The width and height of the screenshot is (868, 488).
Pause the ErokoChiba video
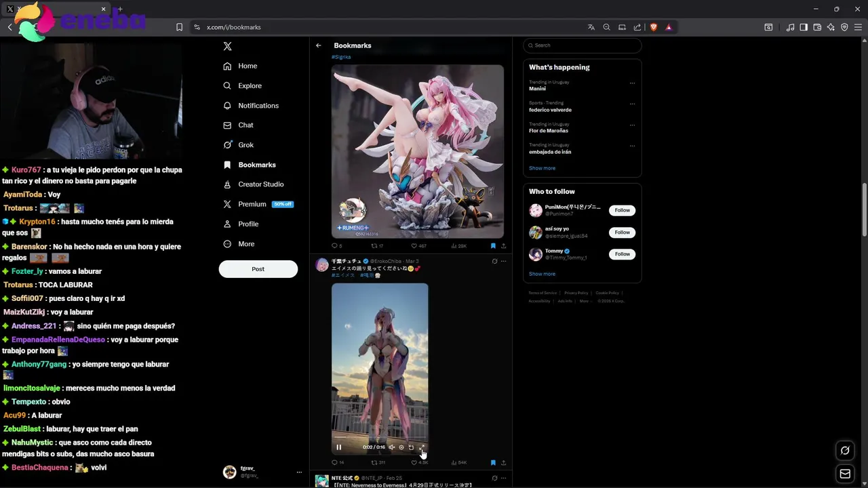(x=338, y=447)
